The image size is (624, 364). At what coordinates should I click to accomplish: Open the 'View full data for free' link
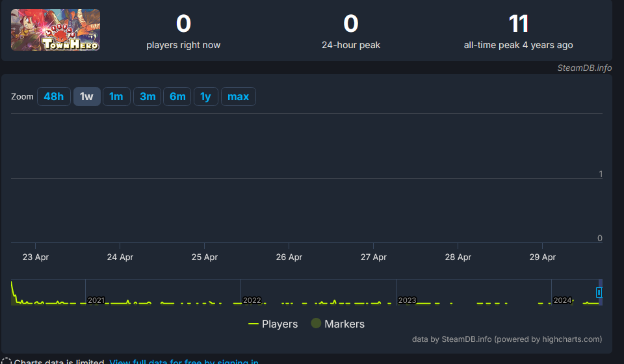point(184,361)
